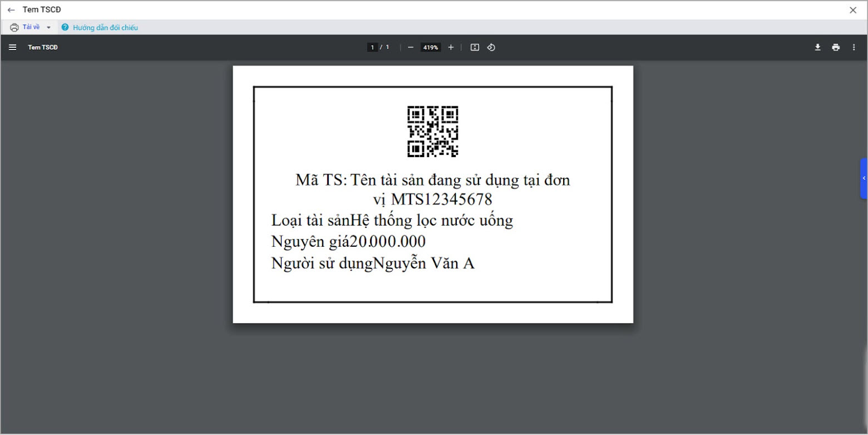Screen dimensions: 868x435
Task: Click the line 'Loại tài sảnHệ thống lọc nước uống'
Action: [392, 221]
